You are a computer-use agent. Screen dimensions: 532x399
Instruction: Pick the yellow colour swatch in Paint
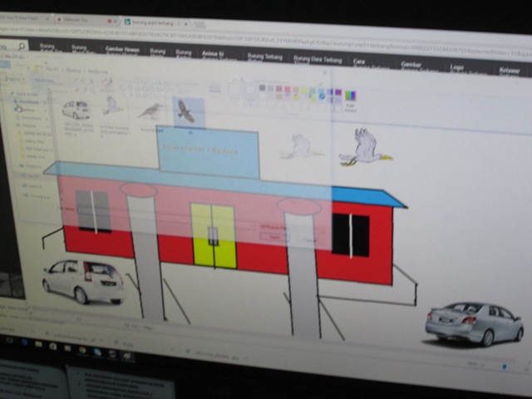pyautogui.click(x=304, y=91)
